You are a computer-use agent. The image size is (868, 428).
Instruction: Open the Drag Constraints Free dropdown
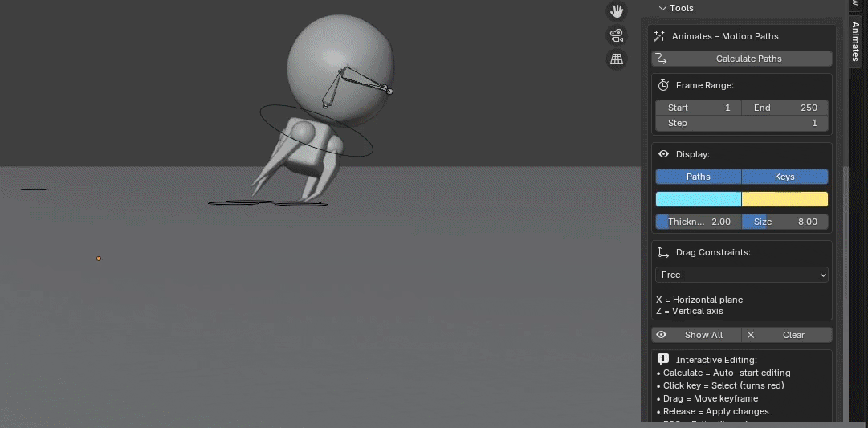pos(741,275)
